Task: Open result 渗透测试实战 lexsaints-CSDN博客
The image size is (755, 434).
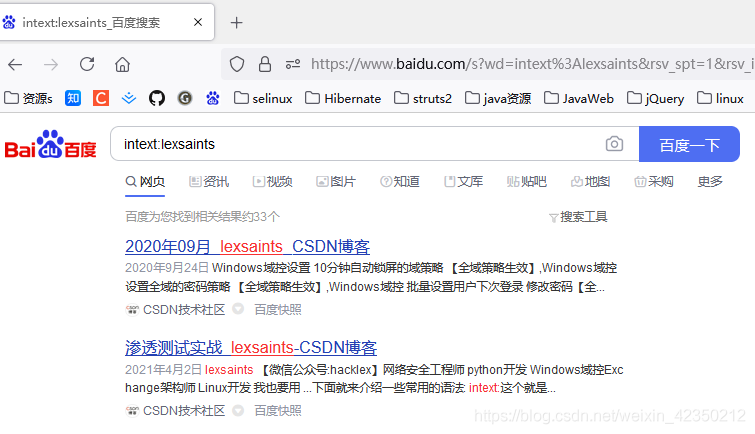Action: coord(251,348)
